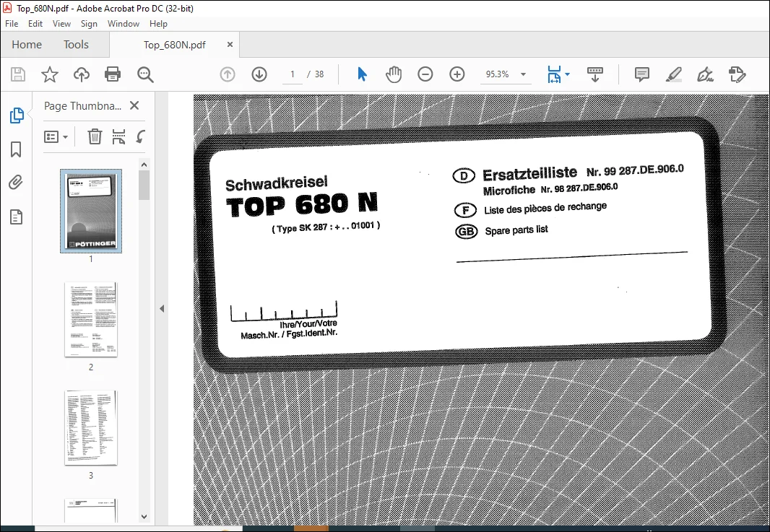Add a comment note icon

642,74
